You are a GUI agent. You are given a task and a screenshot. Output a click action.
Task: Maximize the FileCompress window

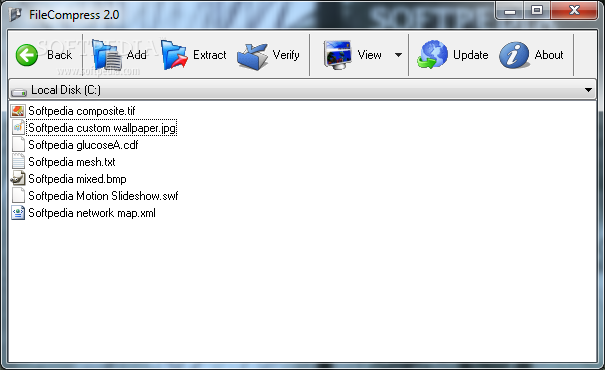click(x=537, y=10)
